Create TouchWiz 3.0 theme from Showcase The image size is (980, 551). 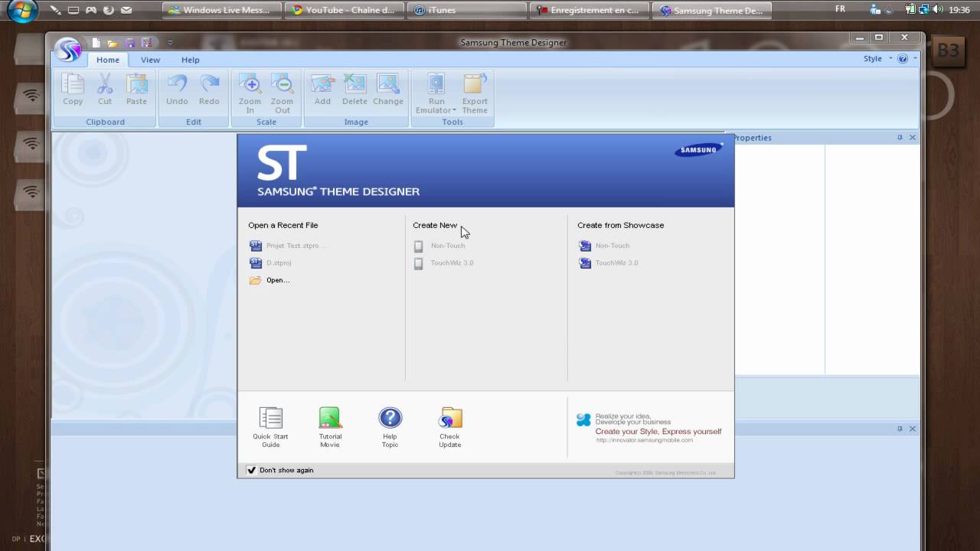click(x=609, y=262)
